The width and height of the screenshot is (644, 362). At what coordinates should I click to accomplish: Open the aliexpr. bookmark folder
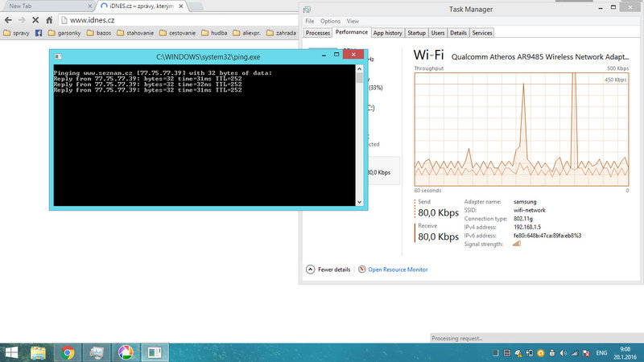[x=247, y=33]
